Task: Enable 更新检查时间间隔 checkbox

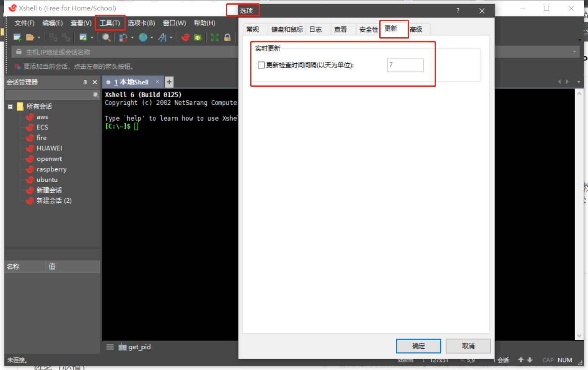Action: (x=261, y=65)
